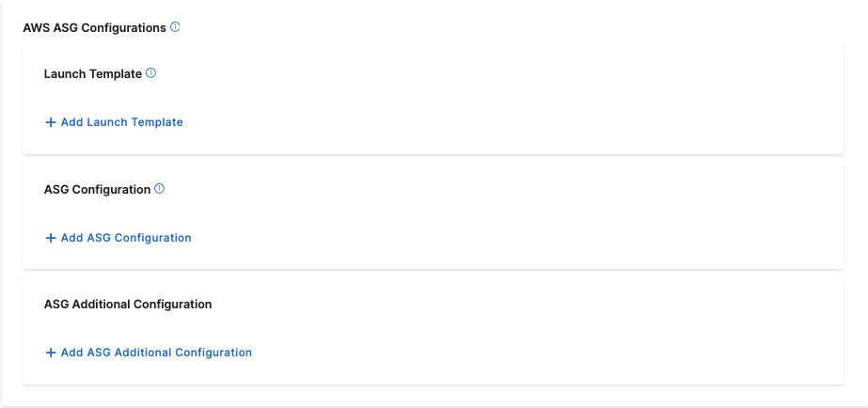Click info icon beside ASG Configuration heading
Image resolution: width=868 pixels, height=408 pixels.
click(159, 189)
